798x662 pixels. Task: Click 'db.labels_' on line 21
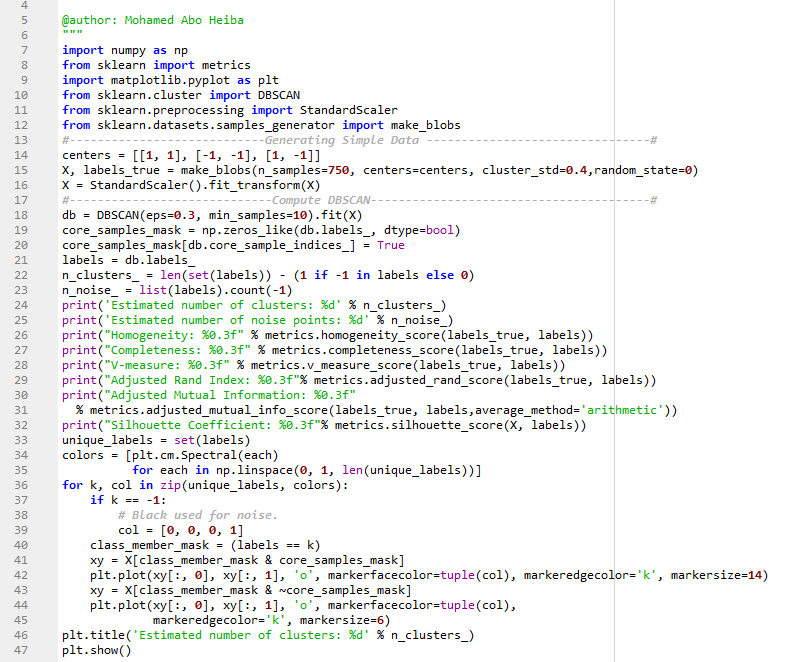159,261
